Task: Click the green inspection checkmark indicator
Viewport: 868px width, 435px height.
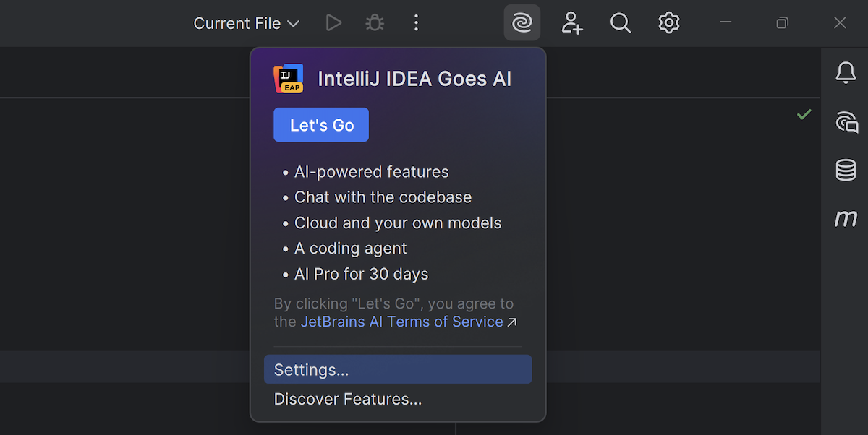Action: tap(804, 114)
